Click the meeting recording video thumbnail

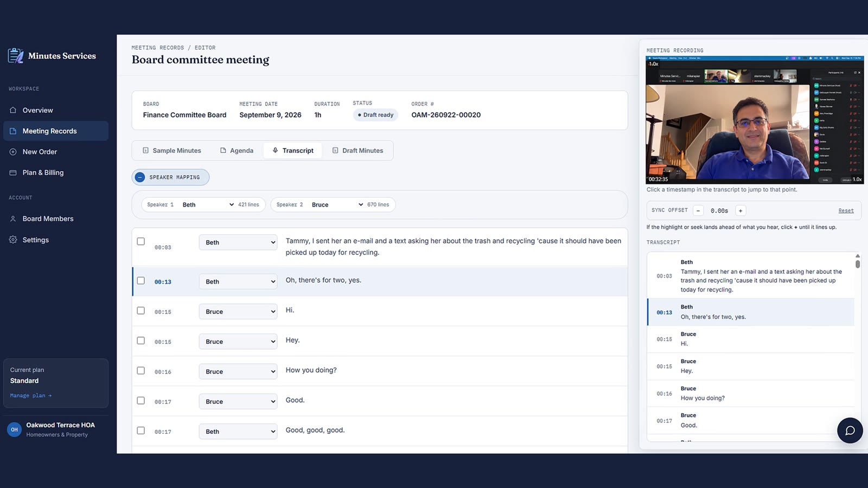(x=755, y=120)
